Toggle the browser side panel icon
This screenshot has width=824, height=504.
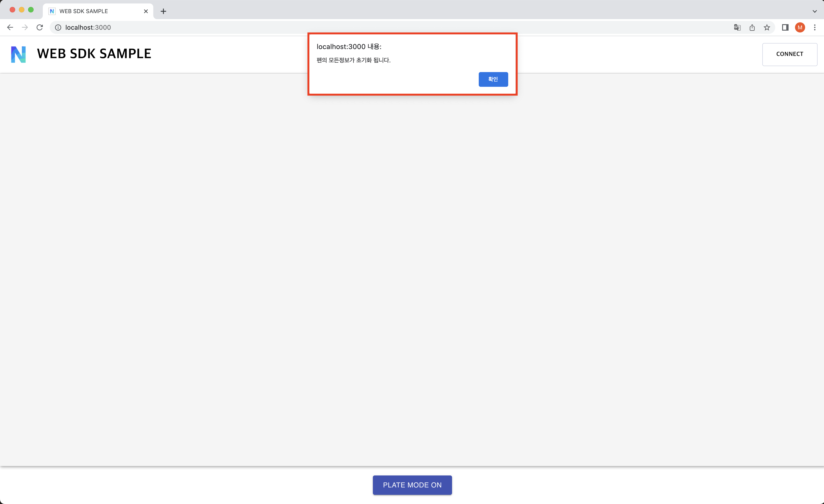tap(785, 27)
